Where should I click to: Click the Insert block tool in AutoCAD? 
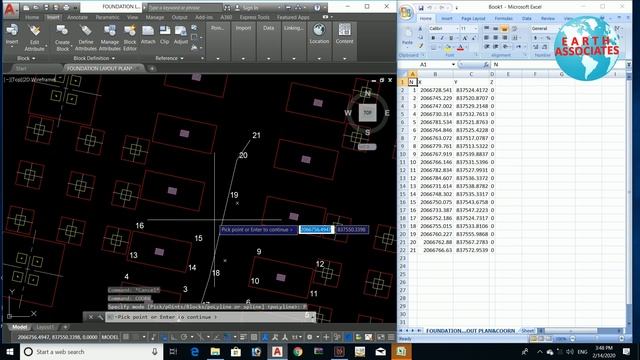(12, 34)
